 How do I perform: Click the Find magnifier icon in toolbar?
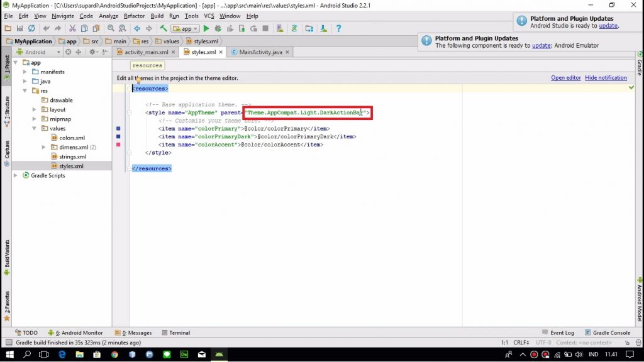[111, 28]
